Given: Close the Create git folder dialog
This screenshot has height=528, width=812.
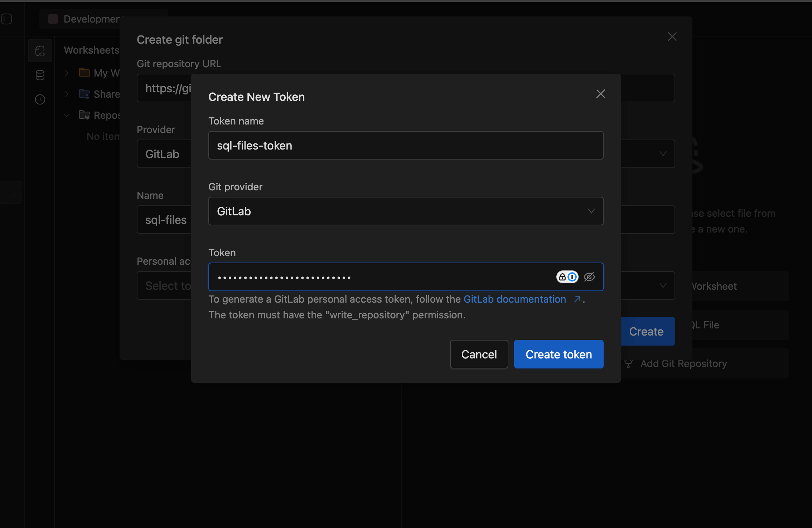Looking at the screenshot, I should [672, 36].
